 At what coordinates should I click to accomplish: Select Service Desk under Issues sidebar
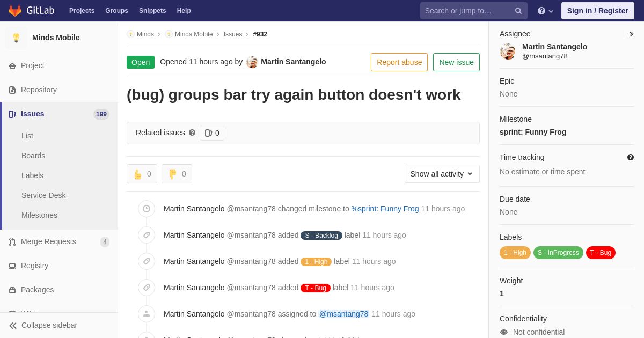click(x=43, y=195)
